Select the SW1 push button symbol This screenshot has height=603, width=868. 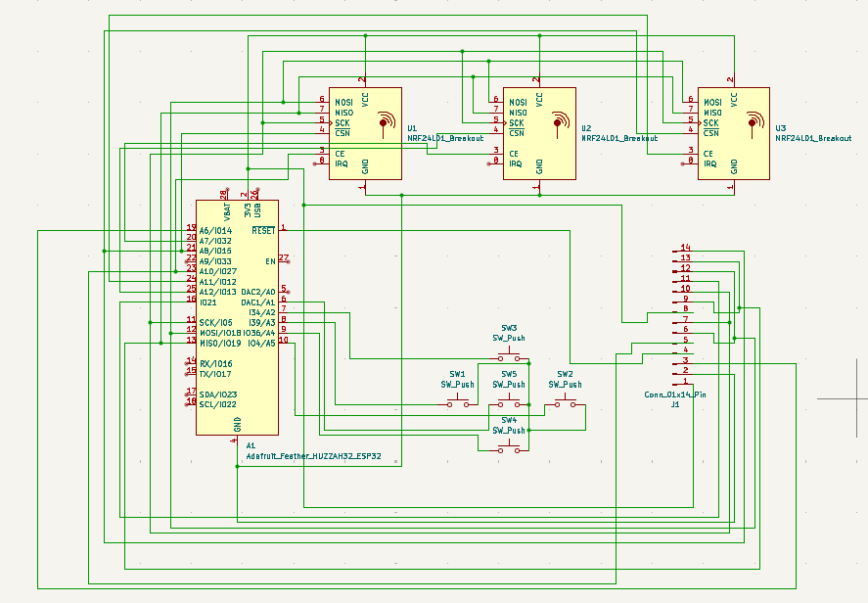tap(458, 401)
